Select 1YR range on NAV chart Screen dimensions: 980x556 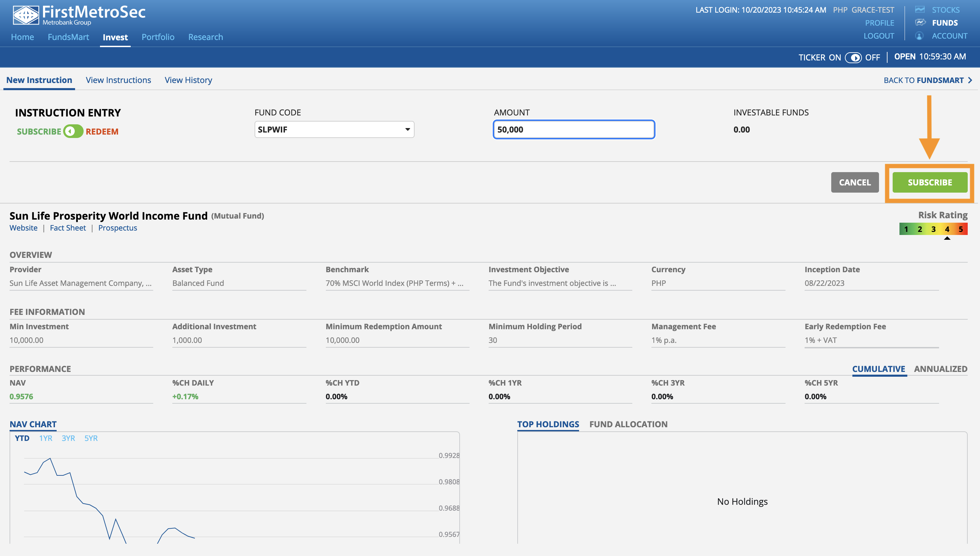click(46, 439)
